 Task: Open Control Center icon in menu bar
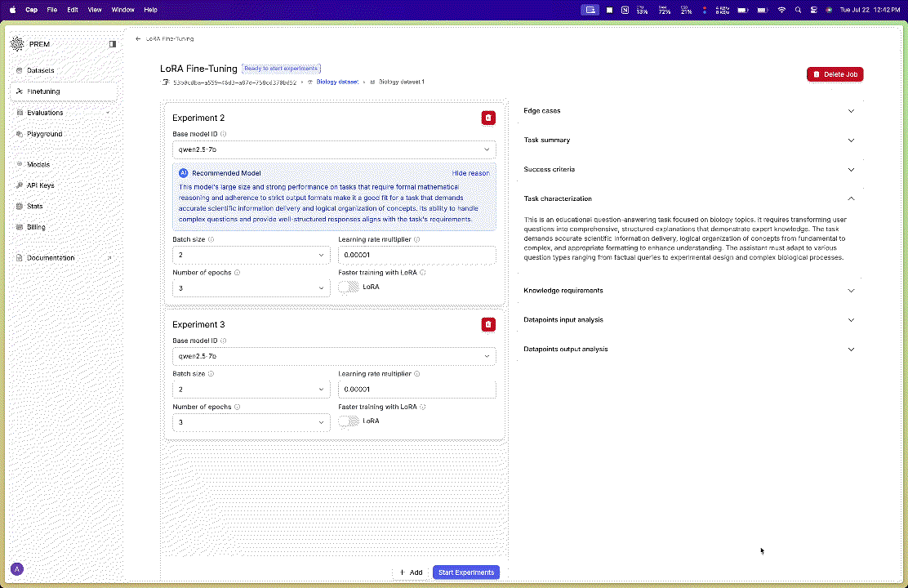[x=813, y=10]
